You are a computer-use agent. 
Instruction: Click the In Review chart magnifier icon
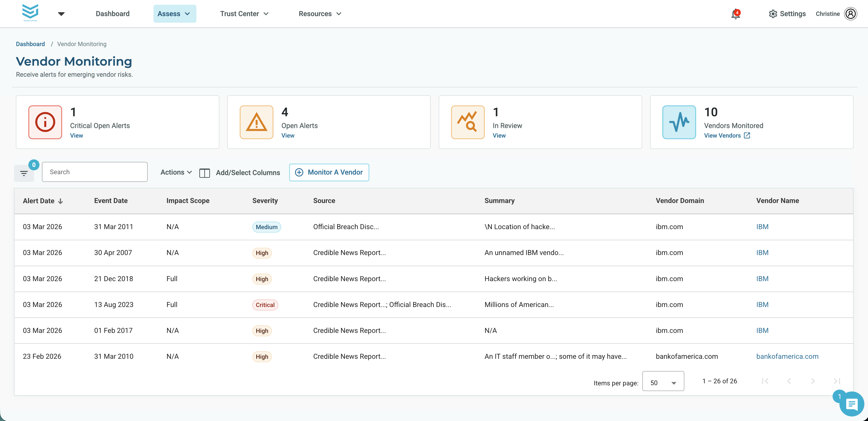click(468, 122)
